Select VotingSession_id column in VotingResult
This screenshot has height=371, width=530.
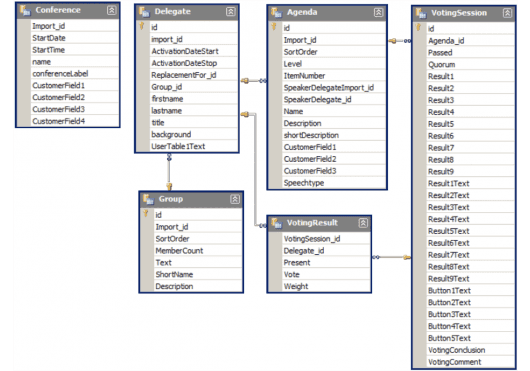(326, 239)
